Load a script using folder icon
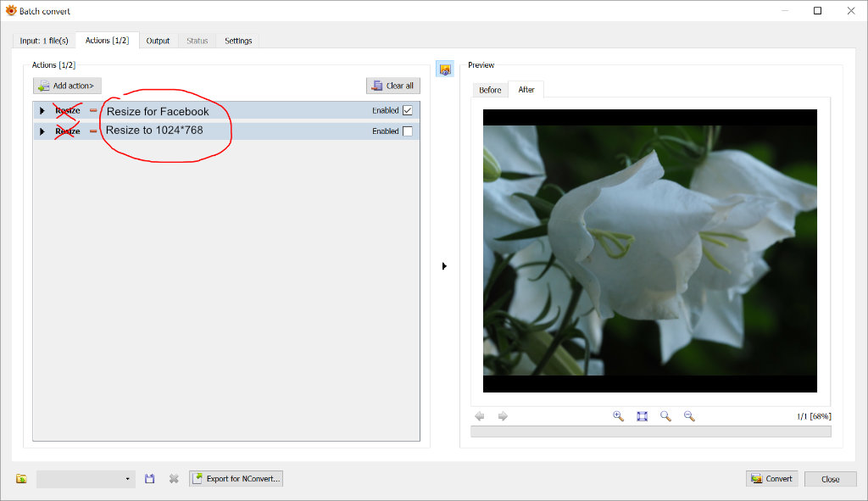This screenshot has width=868, height=501. coord(21,479)
